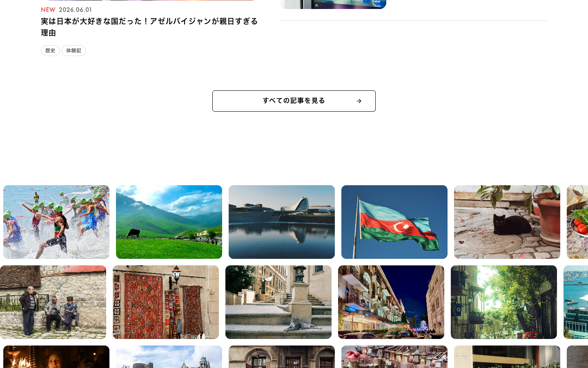Open the hanging copper pots market photo
Image resolution: width=588 pixels, height=368 pixels.
coord(394,357)
